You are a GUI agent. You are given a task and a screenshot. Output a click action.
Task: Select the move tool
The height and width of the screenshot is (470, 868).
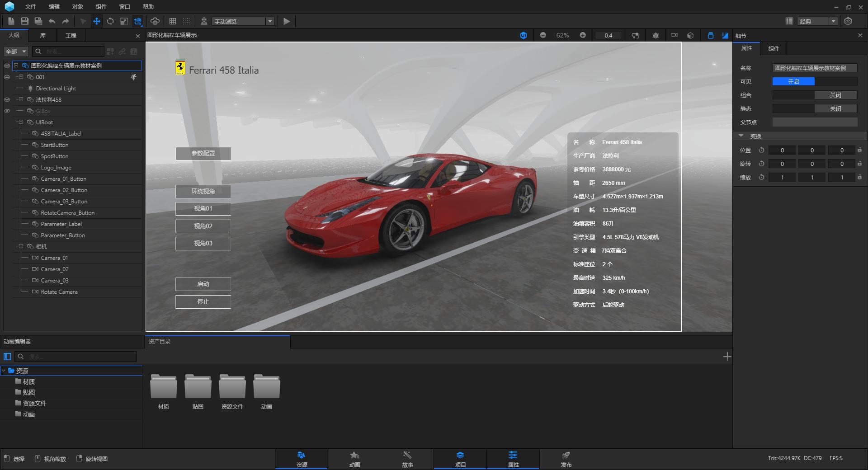pyautogui.click(x=96, y=21)
